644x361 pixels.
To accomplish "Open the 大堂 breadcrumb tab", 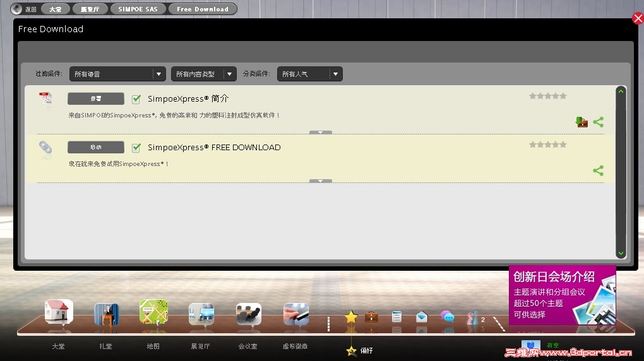I will point(56,9).
